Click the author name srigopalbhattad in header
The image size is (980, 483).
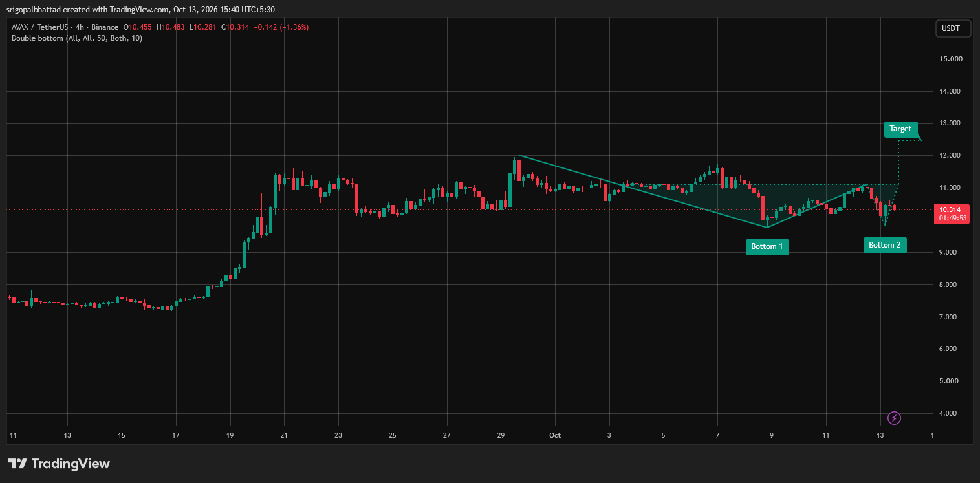click(32, 9)
